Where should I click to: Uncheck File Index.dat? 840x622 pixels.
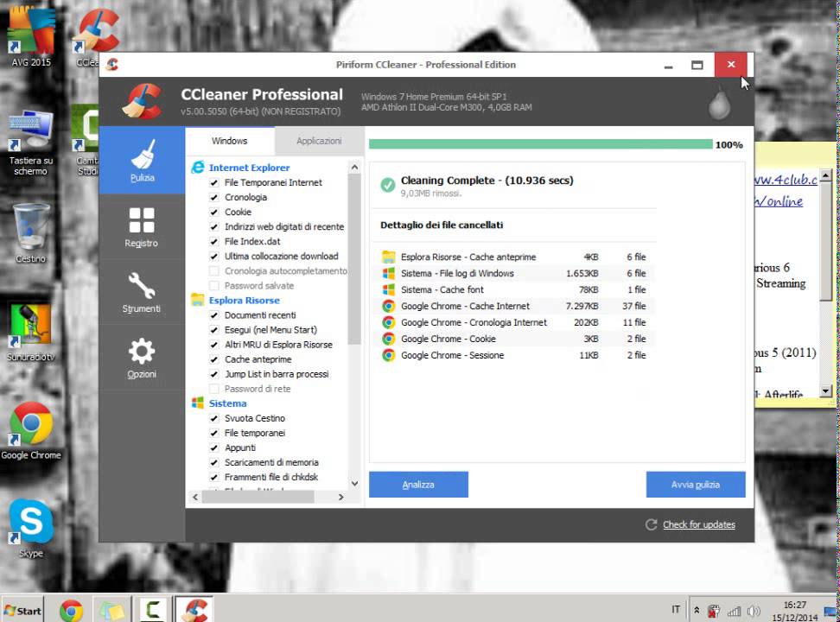pos(214,242)
